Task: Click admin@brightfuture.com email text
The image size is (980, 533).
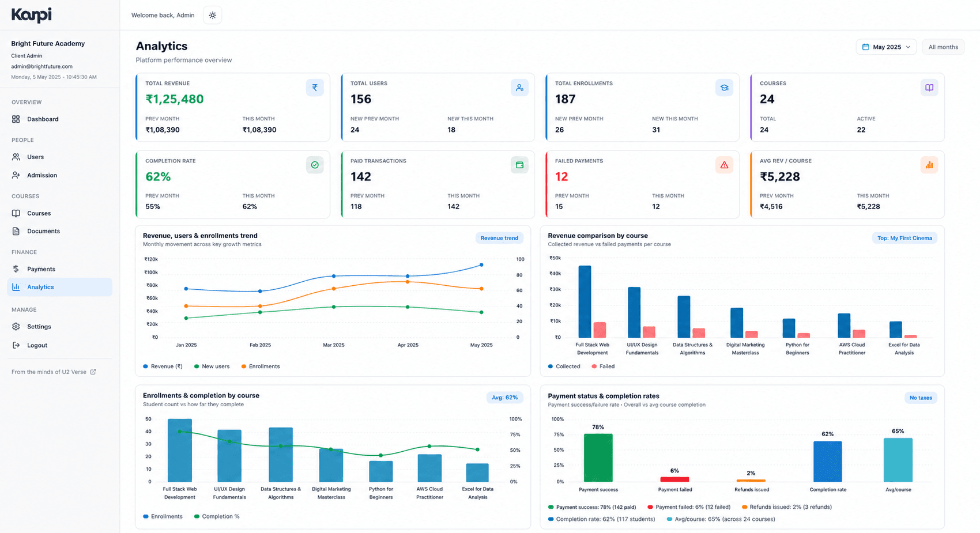Action: pyautogui.click(x=42, y=66)
